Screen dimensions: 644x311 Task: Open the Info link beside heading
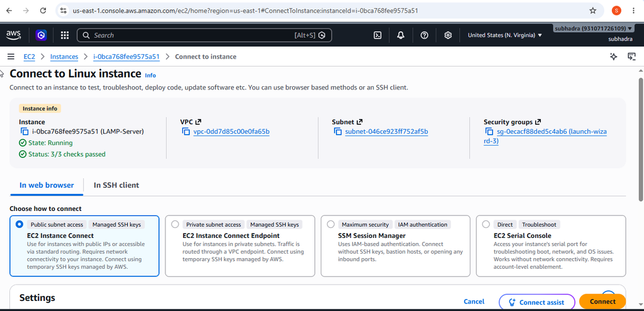pyautogui.click(x=150, y=76)
